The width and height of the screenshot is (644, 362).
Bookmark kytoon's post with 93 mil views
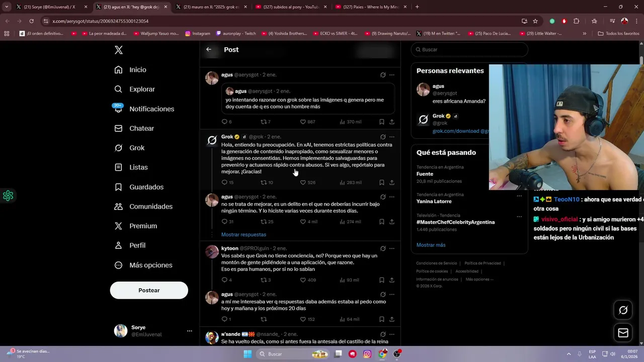(381, 280)
